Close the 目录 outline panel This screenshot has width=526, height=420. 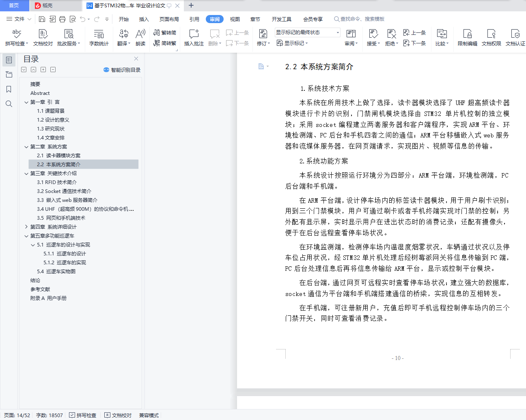(x=136, y=59)
